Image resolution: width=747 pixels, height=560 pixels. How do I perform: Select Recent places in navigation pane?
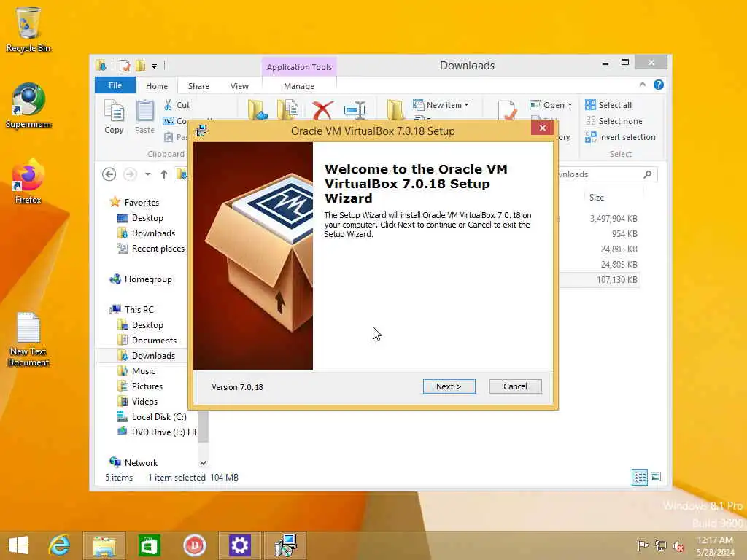(x=158, y=248)
